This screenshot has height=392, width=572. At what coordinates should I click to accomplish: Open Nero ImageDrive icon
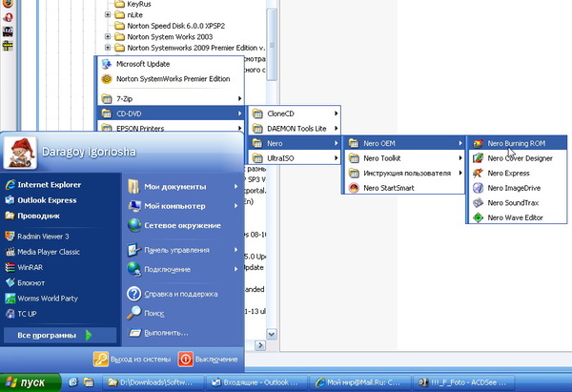click(478, 188)
